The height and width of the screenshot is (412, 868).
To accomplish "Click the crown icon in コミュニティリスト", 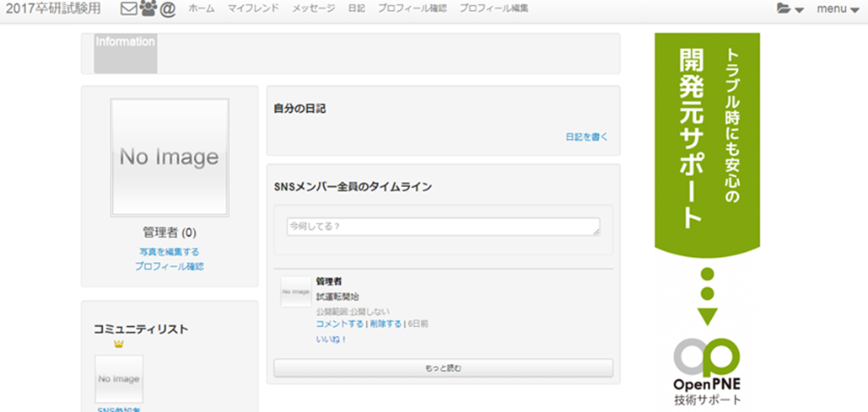I will [118, 344].
